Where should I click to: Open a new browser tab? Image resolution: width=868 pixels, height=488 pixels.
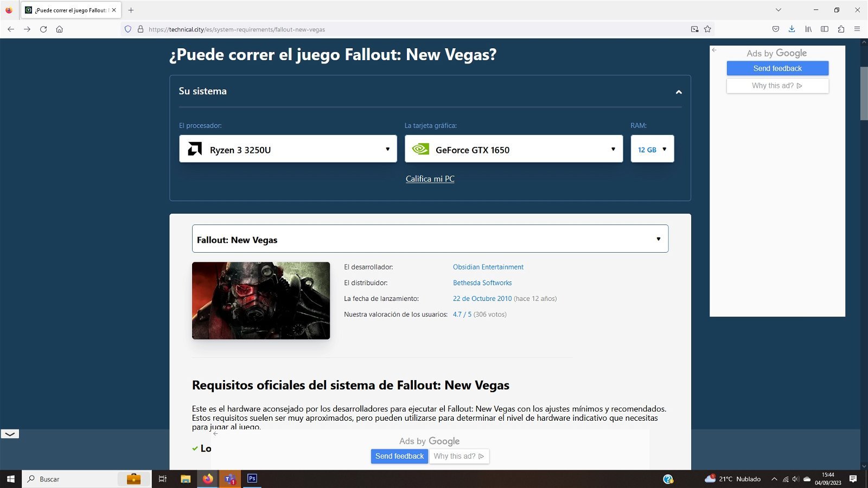[131, 10]
